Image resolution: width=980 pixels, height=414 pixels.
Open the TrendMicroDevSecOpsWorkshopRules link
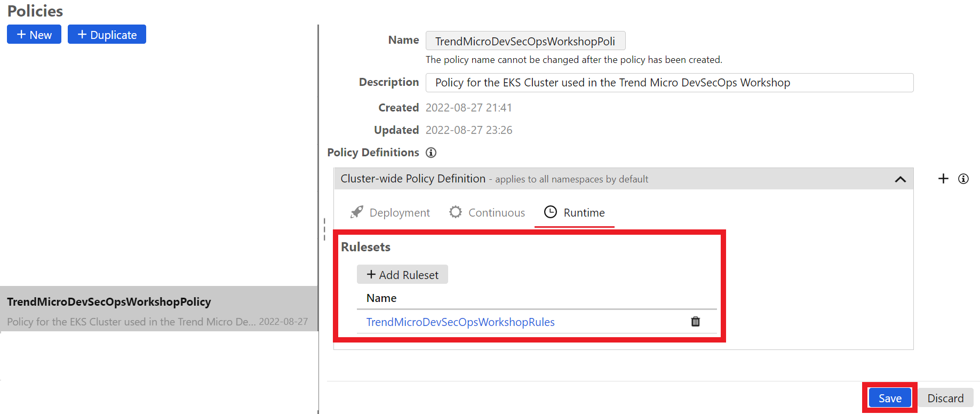point(460,322)
